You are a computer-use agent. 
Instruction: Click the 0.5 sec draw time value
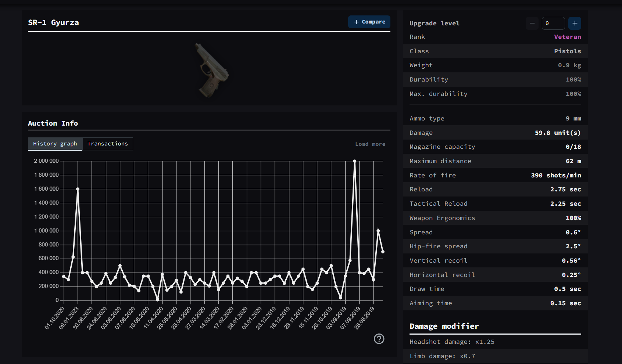(567, 289)
